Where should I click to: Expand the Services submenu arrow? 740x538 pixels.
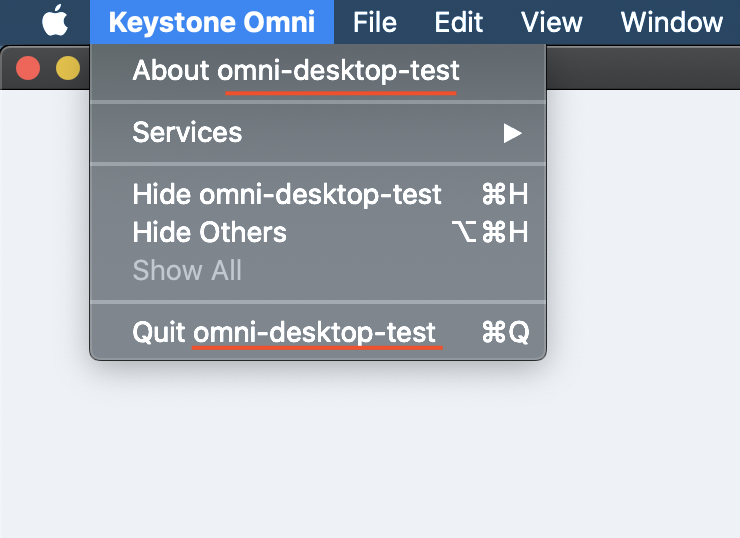point(512,132)
